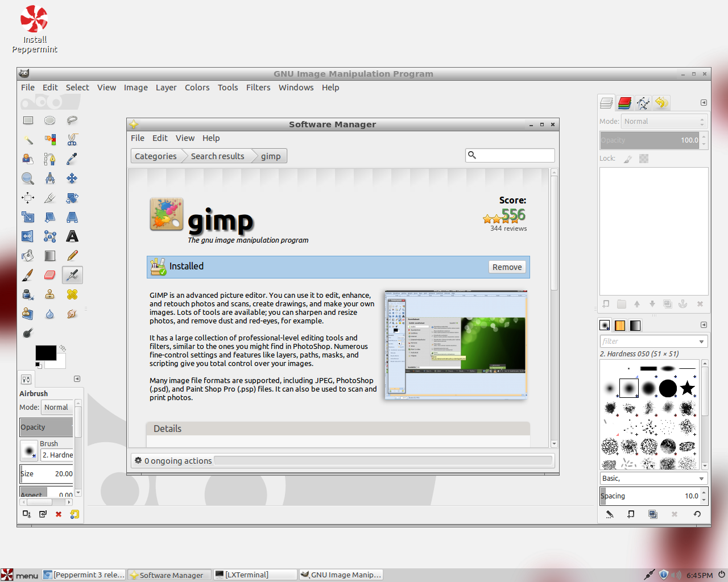The width and height of the screenshot is (728, 582).
Task: Click the Opacity slider in Airbrush options
Action: click(46, 427)
